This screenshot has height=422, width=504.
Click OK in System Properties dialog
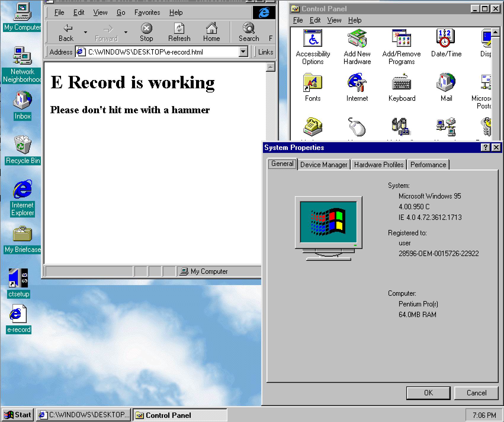[428, 393]
